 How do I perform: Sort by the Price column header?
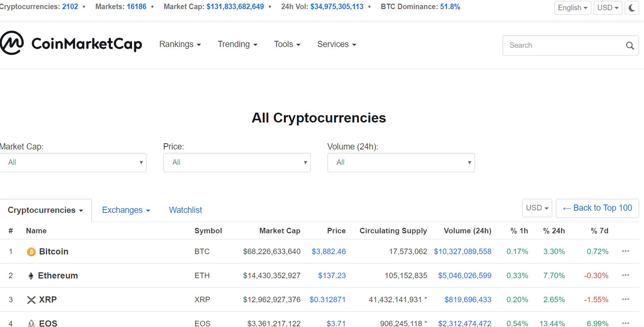[336, 231]
